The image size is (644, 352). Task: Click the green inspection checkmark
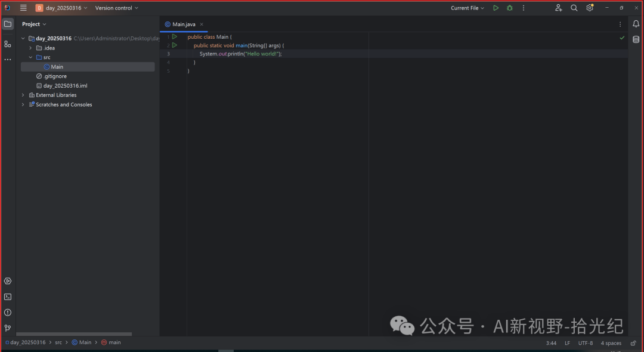pyautogui.click(x=622, y=38)
